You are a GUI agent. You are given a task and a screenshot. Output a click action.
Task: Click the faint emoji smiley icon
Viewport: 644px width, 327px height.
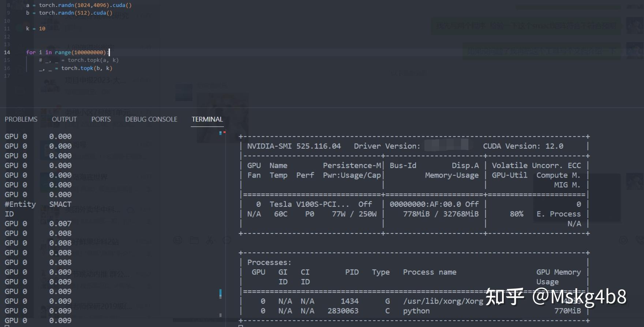[177, 240]
